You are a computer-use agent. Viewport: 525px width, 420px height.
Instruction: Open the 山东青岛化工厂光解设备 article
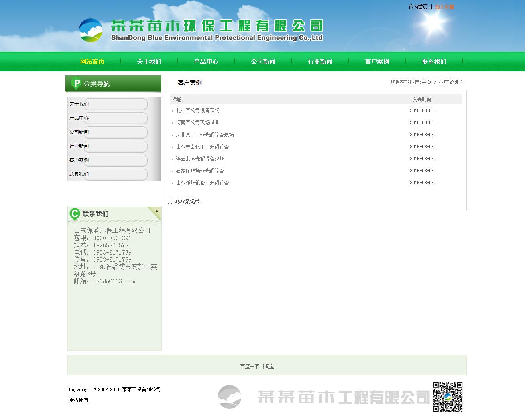pos(202,147)
